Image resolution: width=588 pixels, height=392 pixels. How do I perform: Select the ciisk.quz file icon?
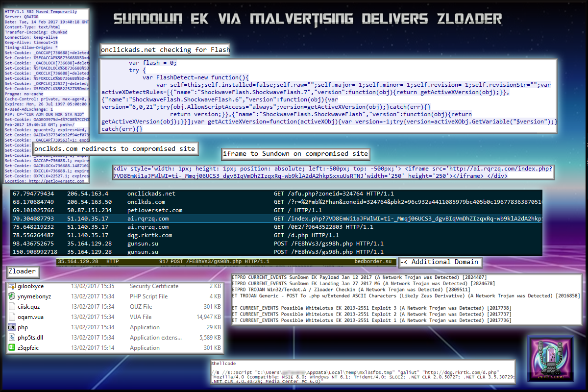[12, 307]
